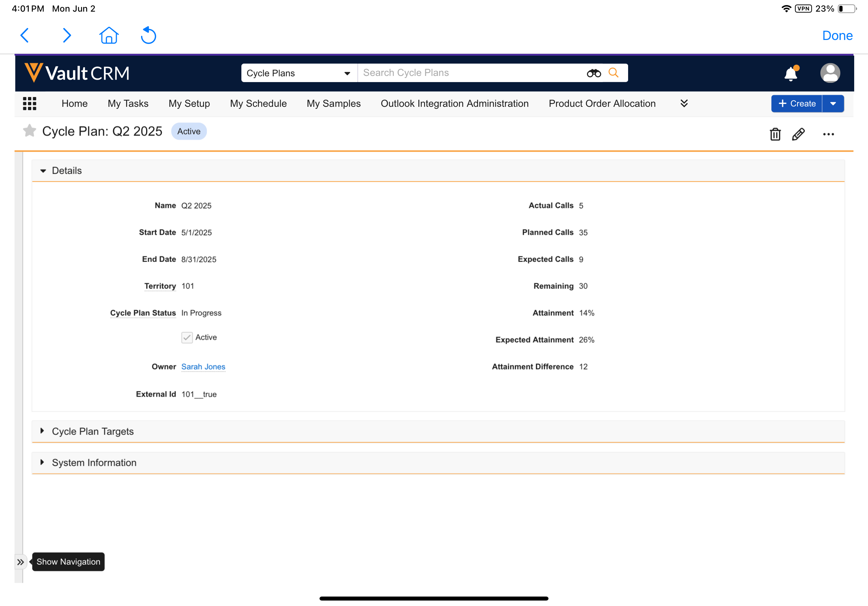Click into the Search Cycle Plans field
868x606 pixels.
469,73
